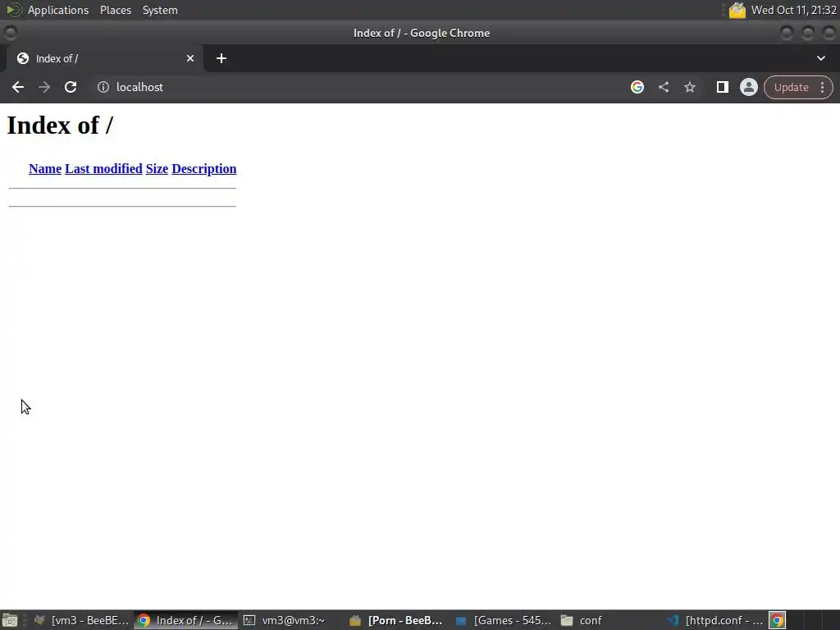840x630 pixels.
Task: Open the Chrome profile avatar
Action: tap(748, 87)
